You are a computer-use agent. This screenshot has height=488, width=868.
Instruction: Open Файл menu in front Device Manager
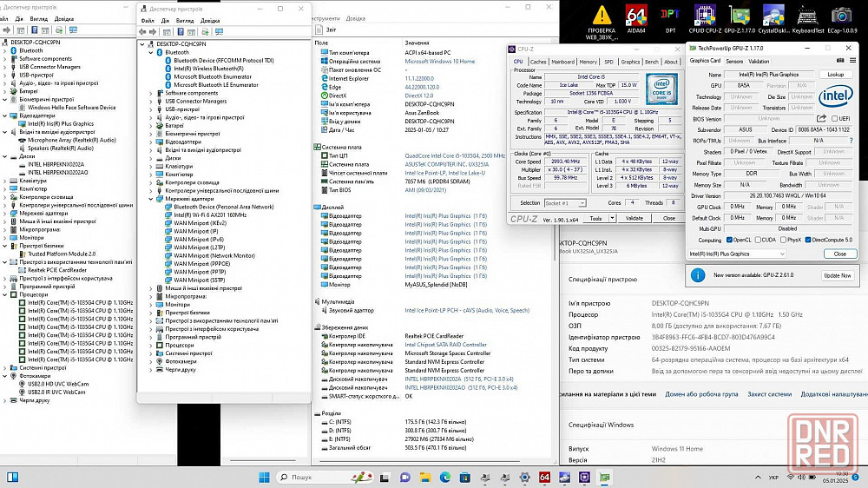148,21
